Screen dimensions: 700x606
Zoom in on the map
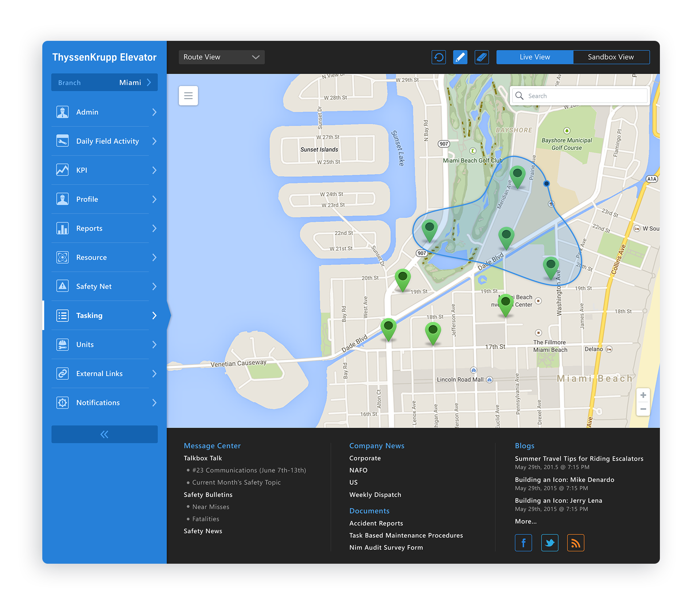(643, 395)
